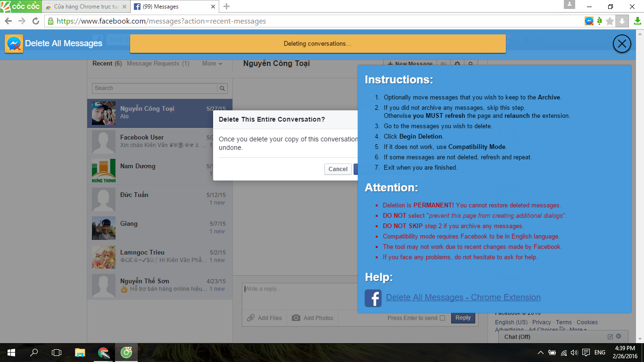Open the Privacy footer link
This screenshot has height=362, width=644.
[542, 322]
